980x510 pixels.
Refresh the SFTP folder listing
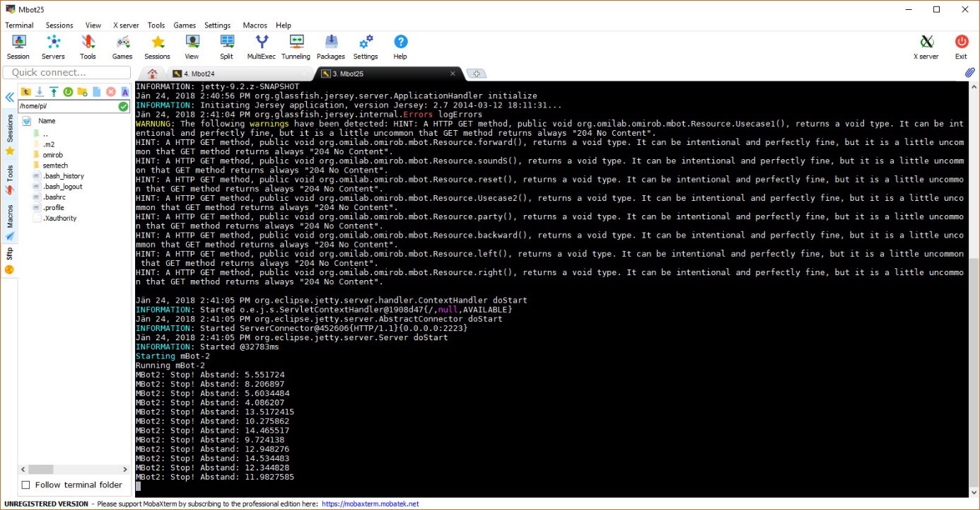(68, 92)
